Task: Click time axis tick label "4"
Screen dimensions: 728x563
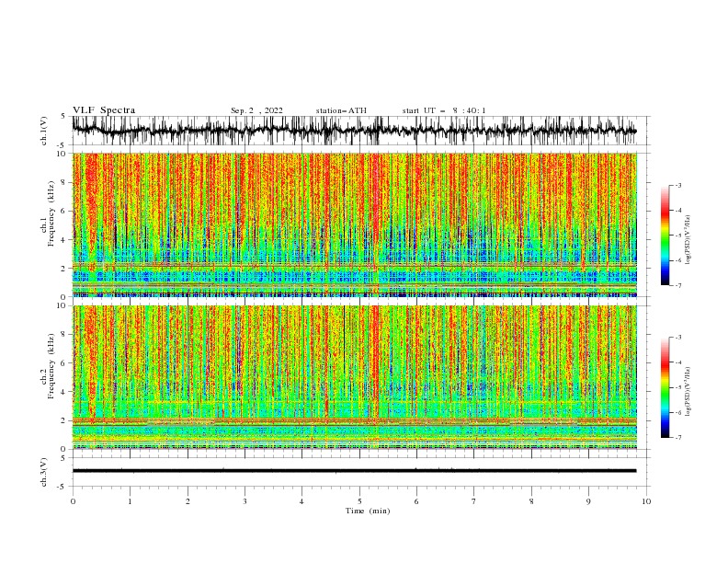Action: tap(301, 501)
